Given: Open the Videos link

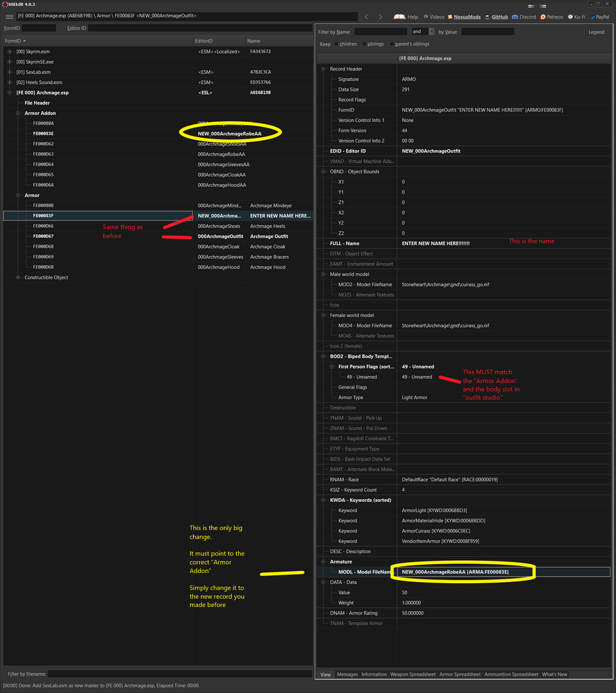Looking at the screenshot, I should (x=434, y=17).
